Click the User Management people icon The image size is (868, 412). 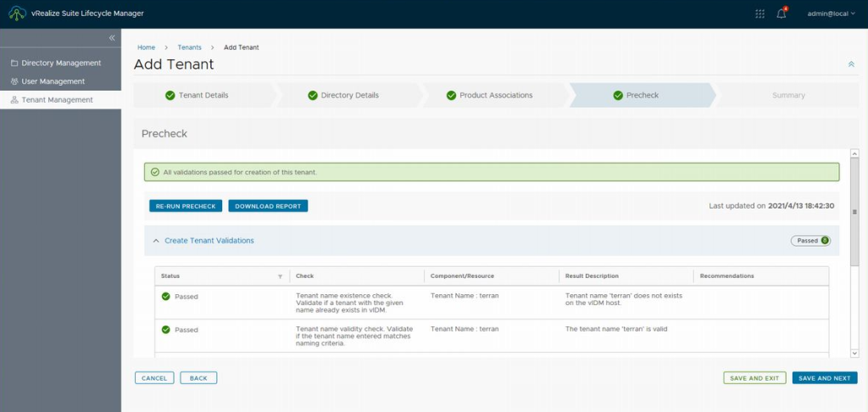14,81
